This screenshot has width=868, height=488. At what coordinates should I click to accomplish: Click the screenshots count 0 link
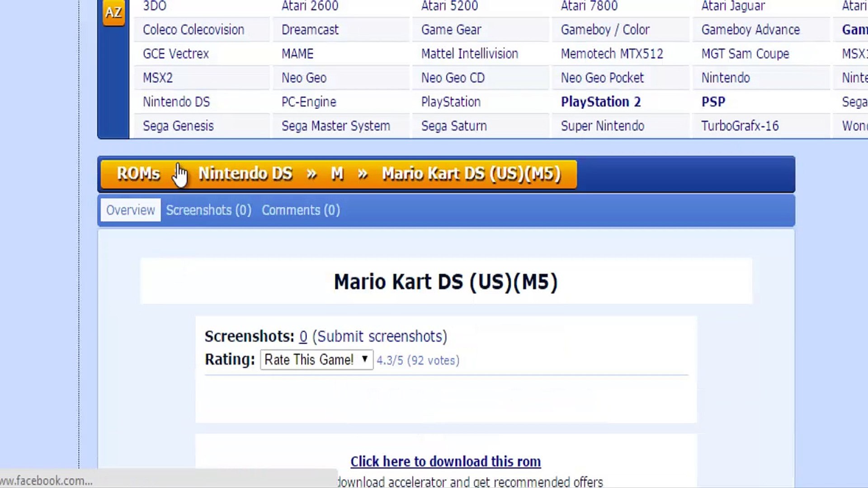click(303, 336)
